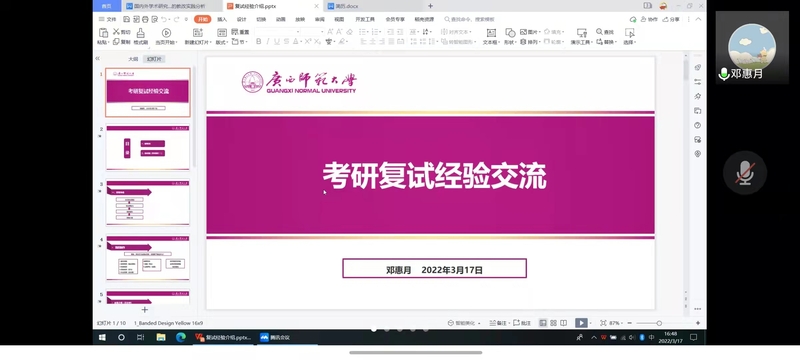
Task: Click the muted microphone icon
Action: pos(744,173)
